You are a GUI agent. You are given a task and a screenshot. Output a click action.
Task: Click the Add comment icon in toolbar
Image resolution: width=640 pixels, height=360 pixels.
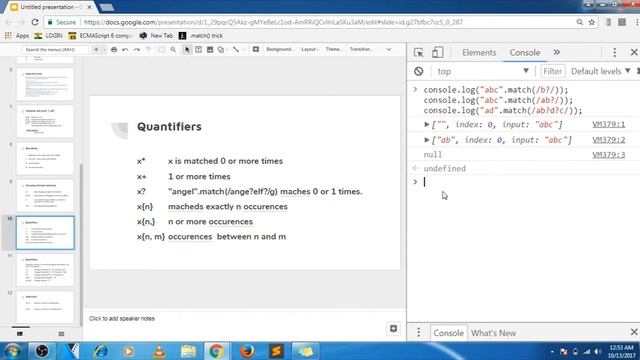[x=256, y=49]
